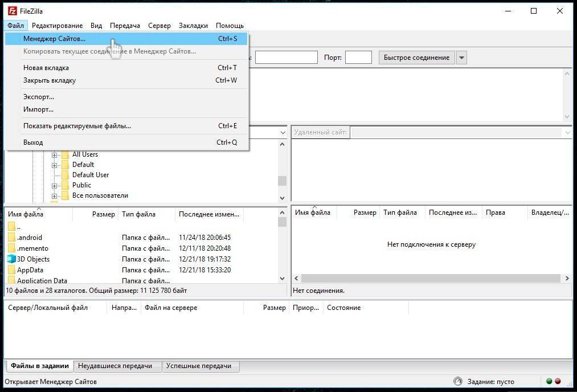Open the Вид menu
Screen dimensions: 577x392
pyautogui.click(x=96, y=26)
